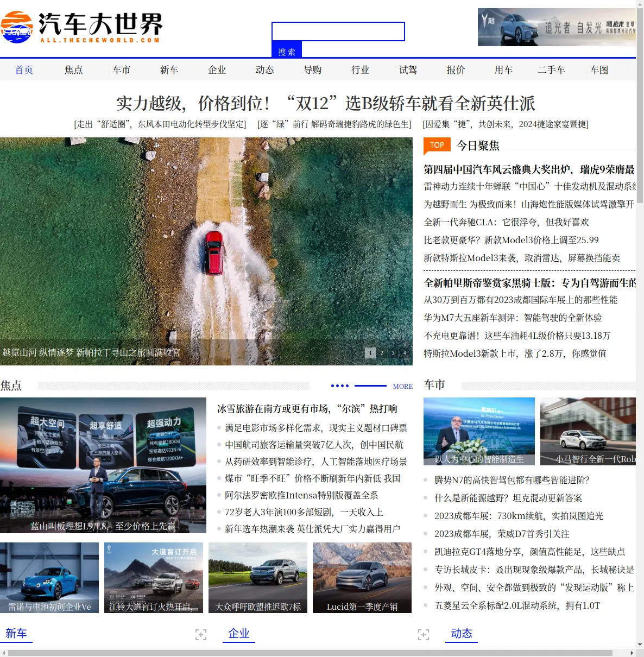Go to the 焦点 navigation item
This screenshot has height=657, width=644.
click(74, 70)
